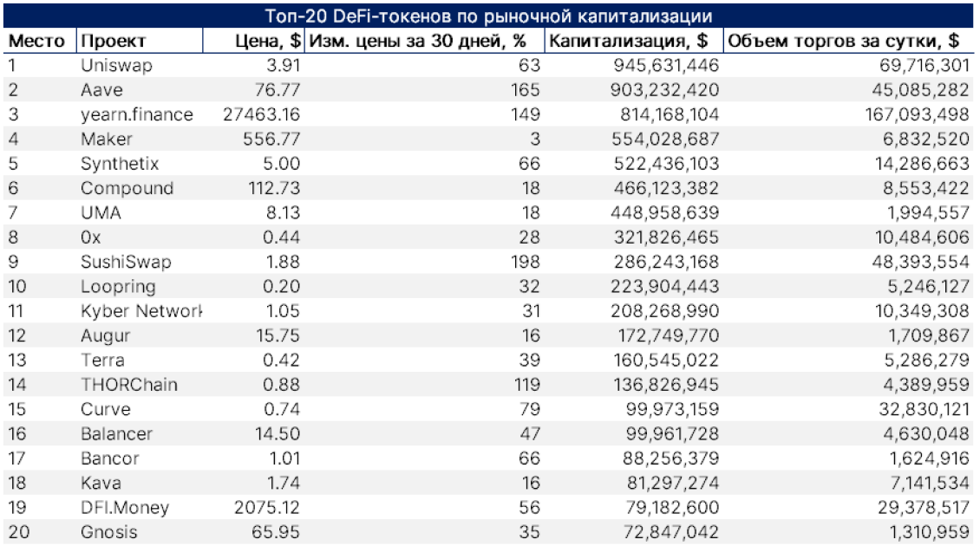Select the price value 27463.16
980x546 pixels.
[261, 114]
